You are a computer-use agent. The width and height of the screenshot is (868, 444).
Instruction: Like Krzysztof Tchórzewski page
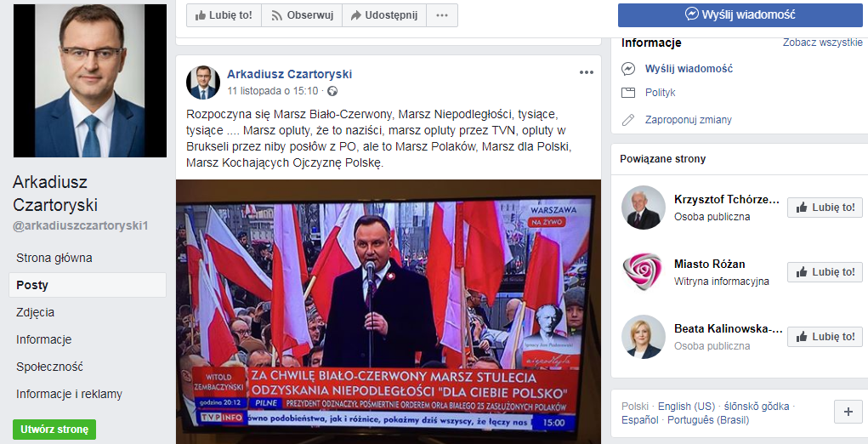point(825,208)
